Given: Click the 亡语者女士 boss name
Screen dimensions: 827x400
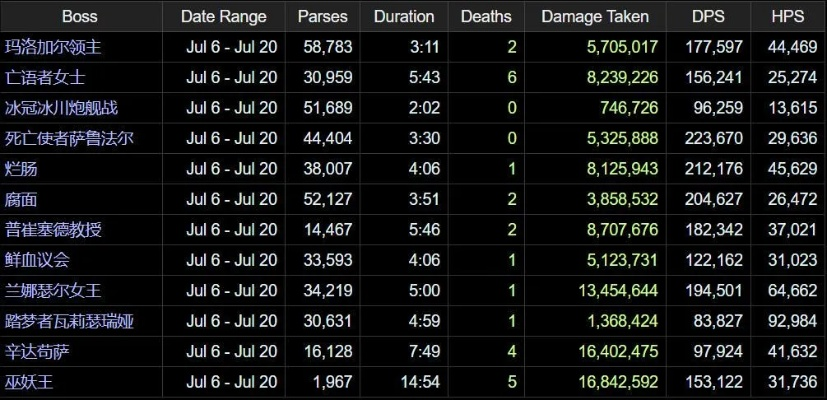Looking at the screenshot, I should tap(45, 77).
